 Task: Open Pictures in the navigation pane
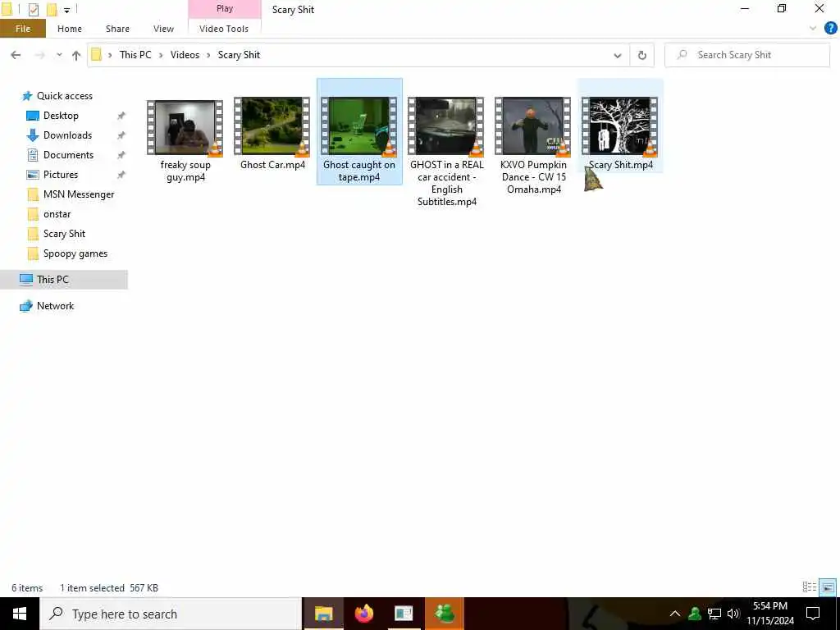click(61, 175)
